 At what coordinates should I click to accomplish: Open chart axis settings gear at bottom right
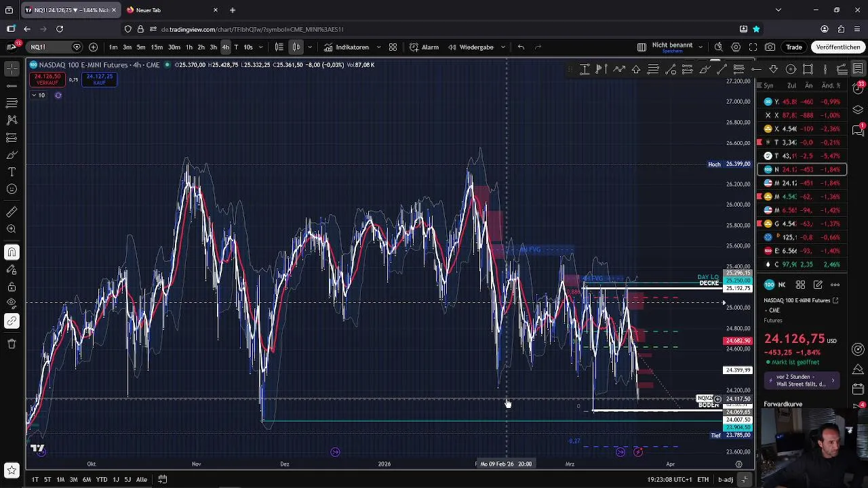point(739,464)
